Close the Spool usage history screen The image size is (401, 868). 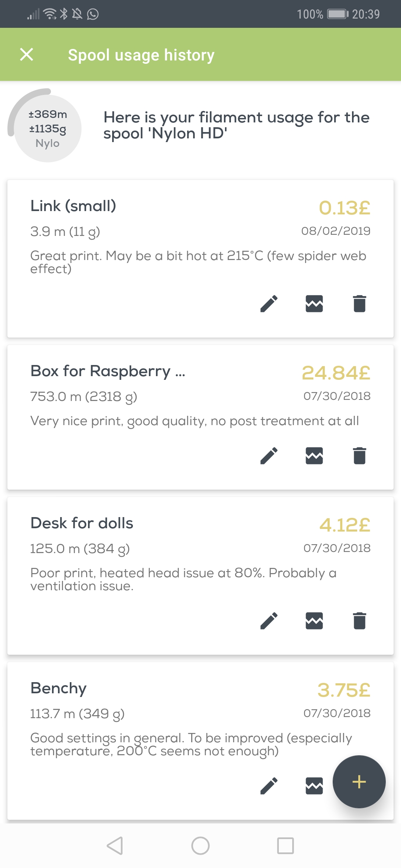27,55
